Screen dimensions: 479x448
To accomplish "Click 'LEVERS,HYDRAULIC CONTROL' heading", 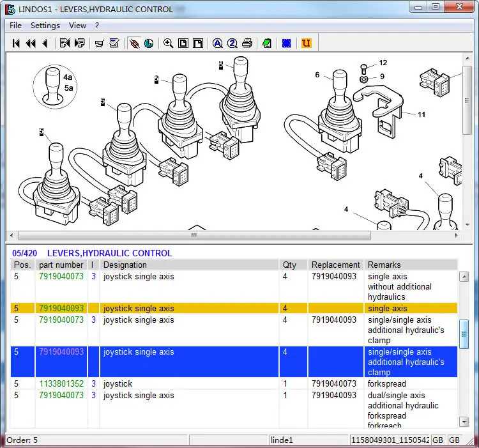I will (x=110, y=253).
